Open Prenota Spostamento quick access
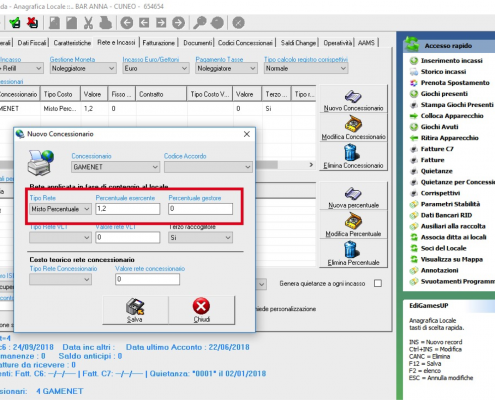495x400 pixels. tap(455, 83)
